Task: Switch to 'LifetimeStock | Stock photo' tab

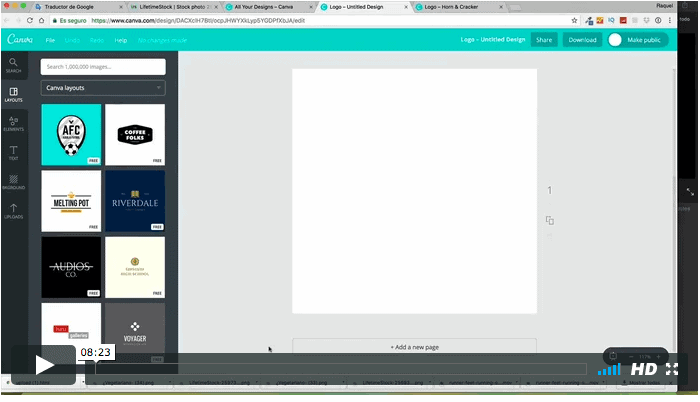Action: click(174, 7)
